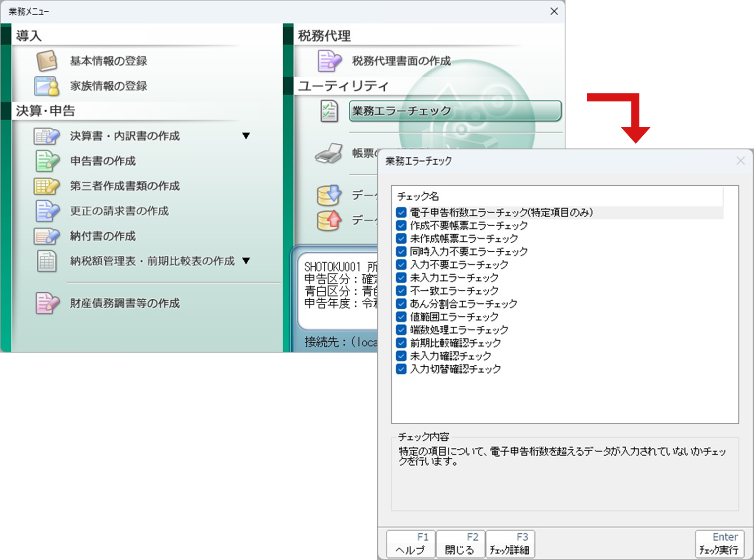Viewport: 754px width, 560px height.
Task: Uncheck 電子申告桁数エラーチェック checkbox
Action: coord(401,213)
